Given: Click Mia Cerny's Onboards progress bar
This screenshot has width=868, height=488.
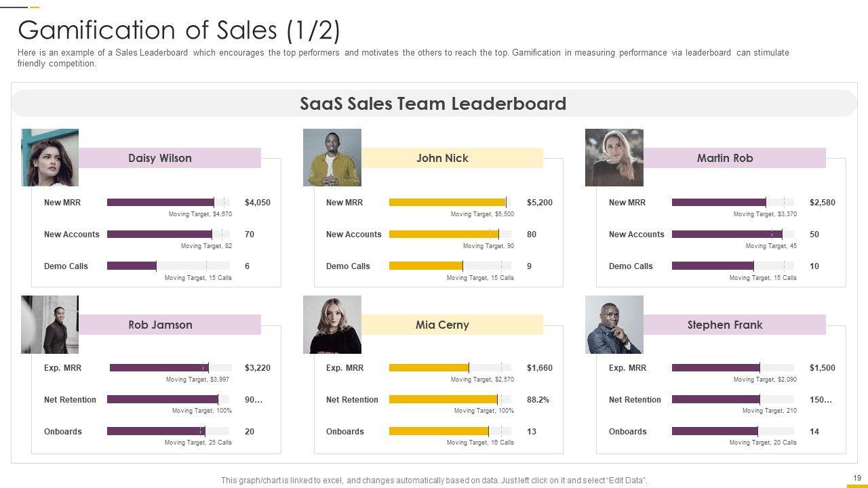Looking at the screenshot, I should [439, 431].
